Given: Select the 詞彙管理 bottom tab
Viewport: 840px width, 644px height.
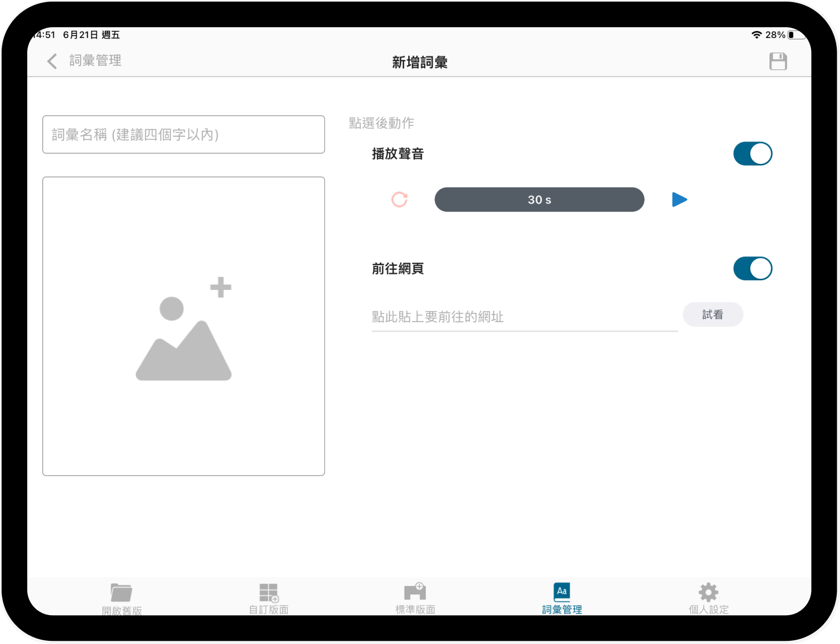Looking at the screenshot, I should coord(562,599).
